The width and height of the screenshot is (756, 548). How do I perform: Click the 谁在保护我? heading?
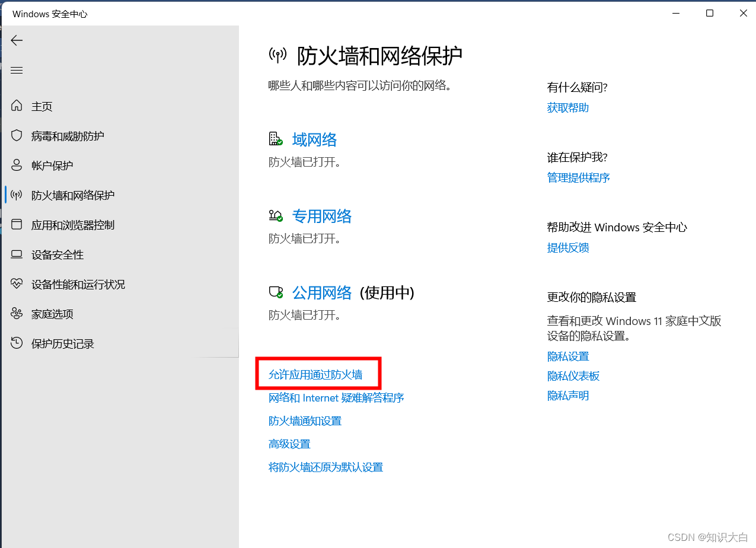(578, 157)
